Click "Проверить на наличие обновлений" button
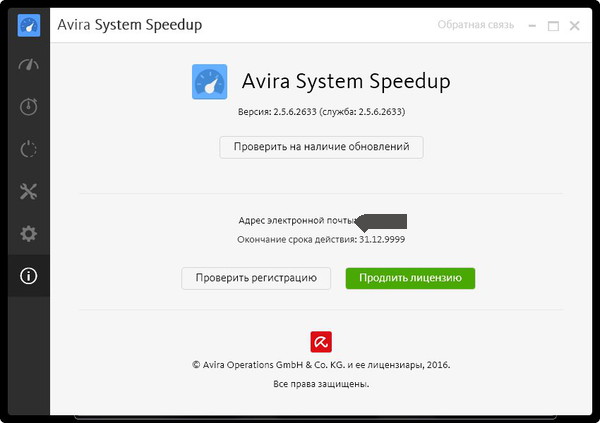The height and width of the screenshot is (423, 600). [322, 147]
